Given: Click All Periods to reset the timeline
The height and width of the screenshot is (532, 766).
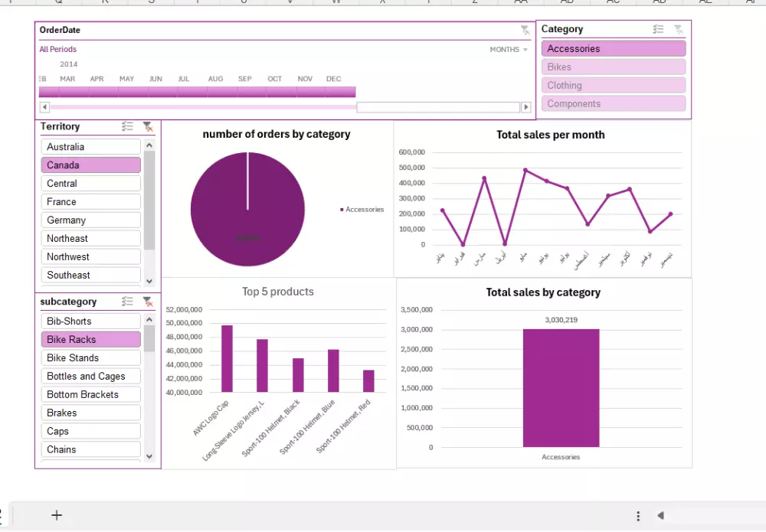Looking at the screenshot, I should coord(57,49).
